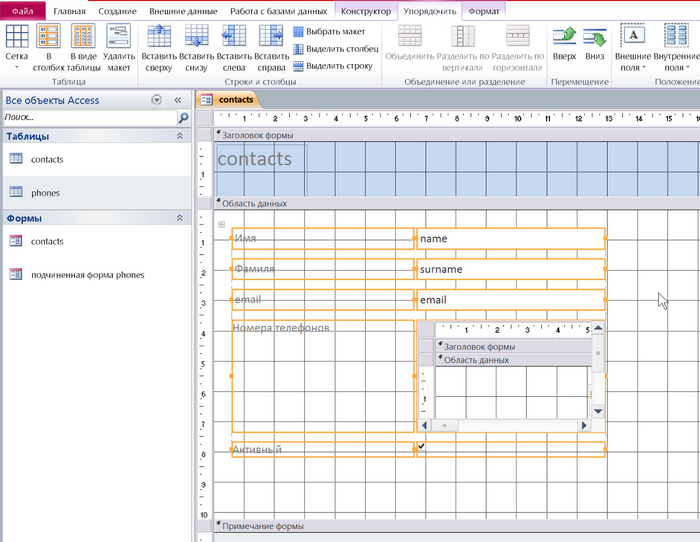Select подчиненная форма phones item

click(x=97, y=275)
